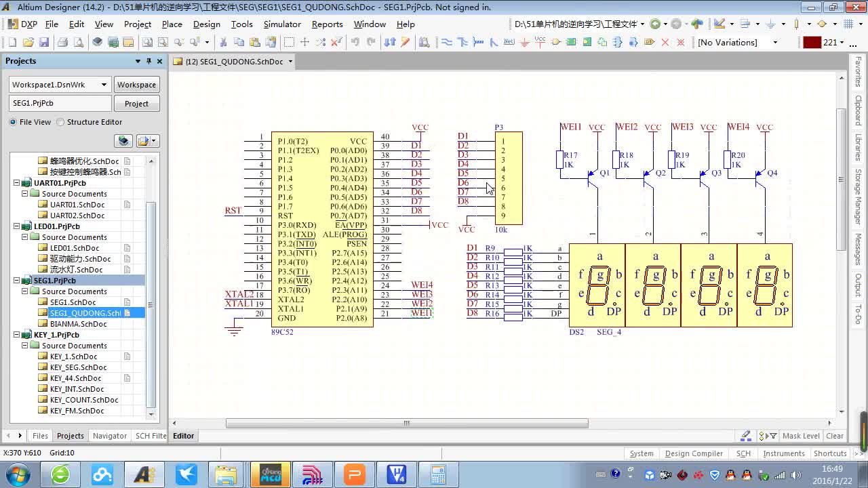Open the Design menu
Screen dimensions: 868x488
point(206,24)
